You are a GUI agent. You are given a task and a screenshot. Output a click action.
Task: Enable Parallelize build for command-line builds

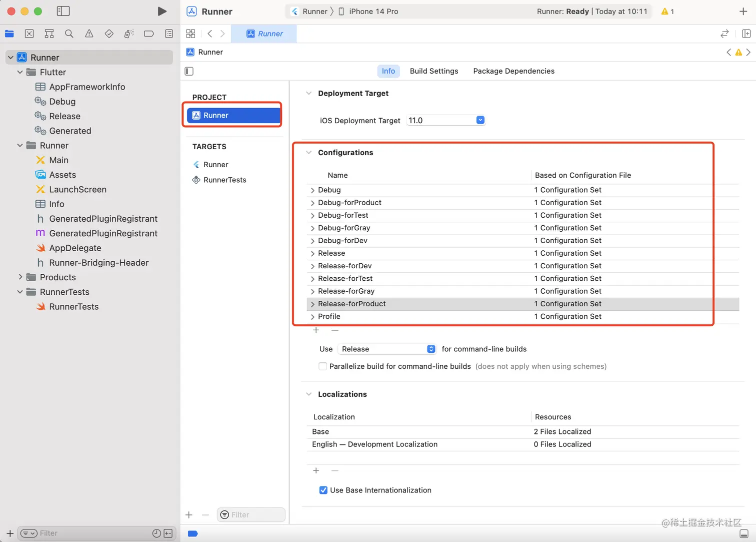tap(322, 366)
